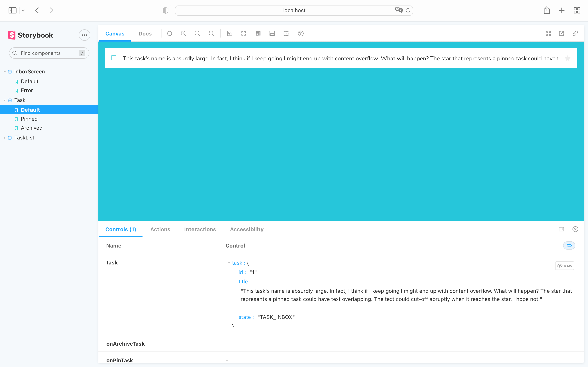The width and height of the screenshot is (588, 367).
Task: Expand the TaskList tree item
Action: point(6,137)
